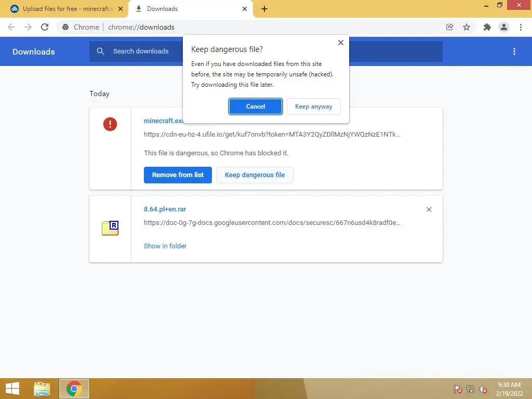Screen dimensions: 532x399
Task: Remove 8.64.pl+en.rar entry with X
Action: click(429, 209)
